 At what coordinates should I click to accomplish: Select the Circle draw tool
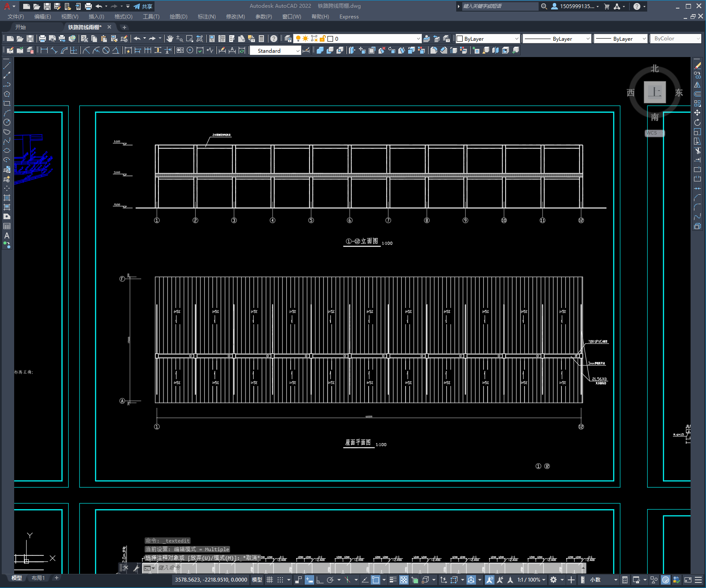(x=7, y=122)
